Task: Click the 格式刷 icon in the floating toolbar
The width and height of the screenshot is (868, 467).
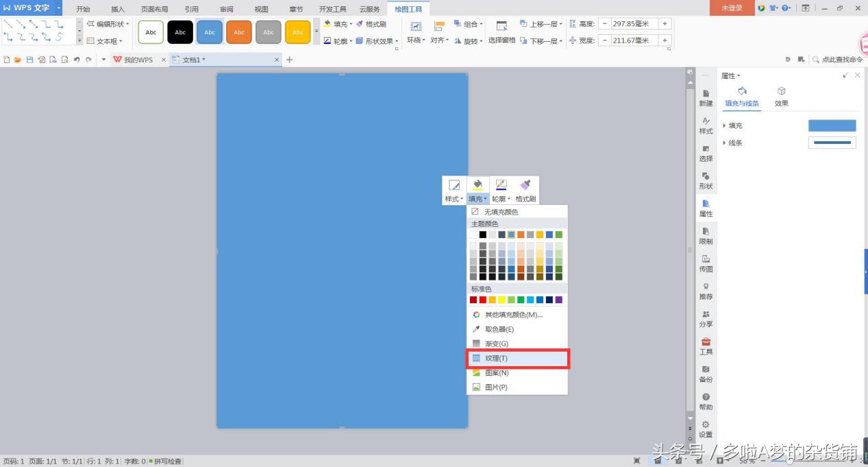Action: coord(525,191)
